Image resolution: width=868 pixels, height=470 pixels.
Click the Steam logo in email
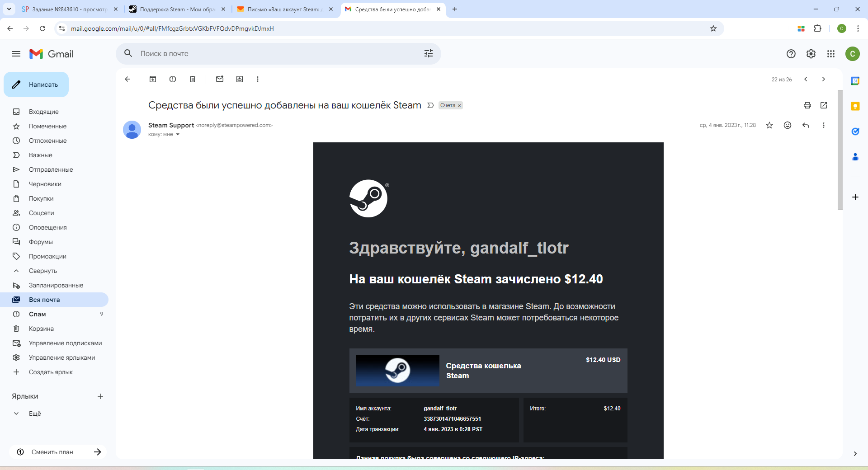[x=369, y=198]
